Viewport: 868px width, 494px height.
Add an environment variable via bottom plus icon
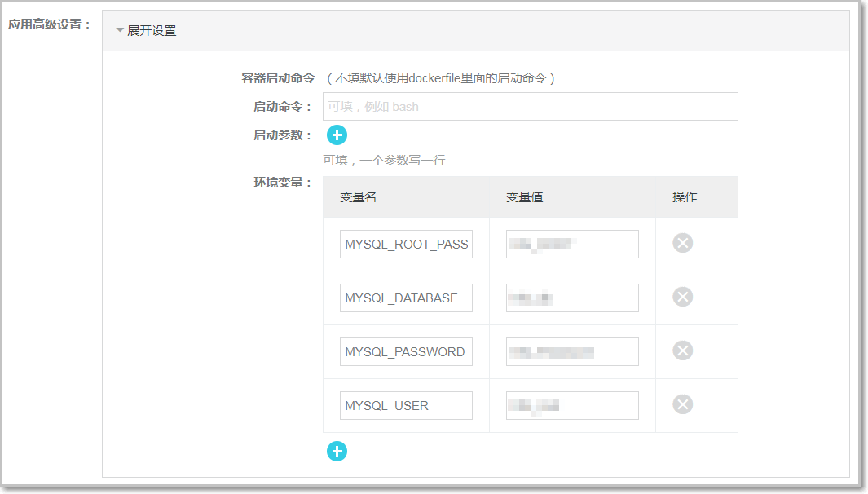[x=337, y=452]
